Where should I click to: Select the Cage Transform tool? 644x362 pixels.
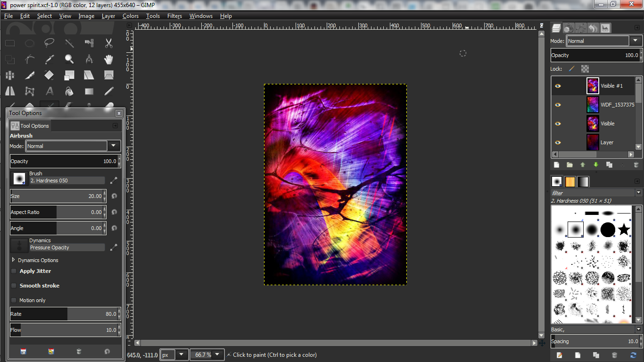(29, 91)
